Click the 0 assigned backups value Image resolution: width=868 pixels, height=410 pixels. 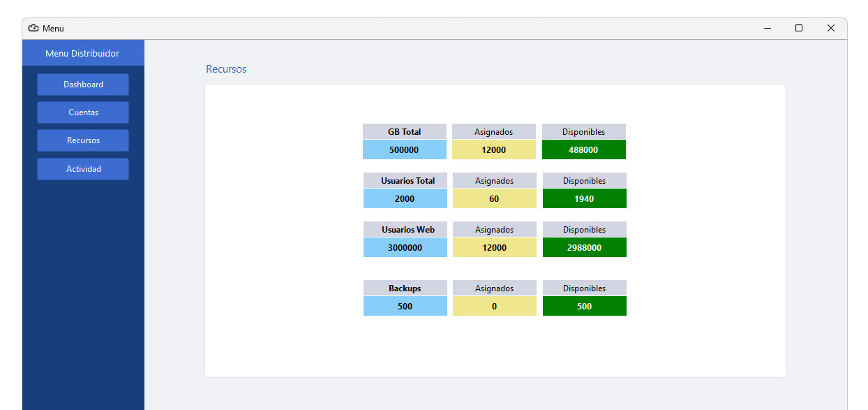pyautogui.click(x=495, y=306)
